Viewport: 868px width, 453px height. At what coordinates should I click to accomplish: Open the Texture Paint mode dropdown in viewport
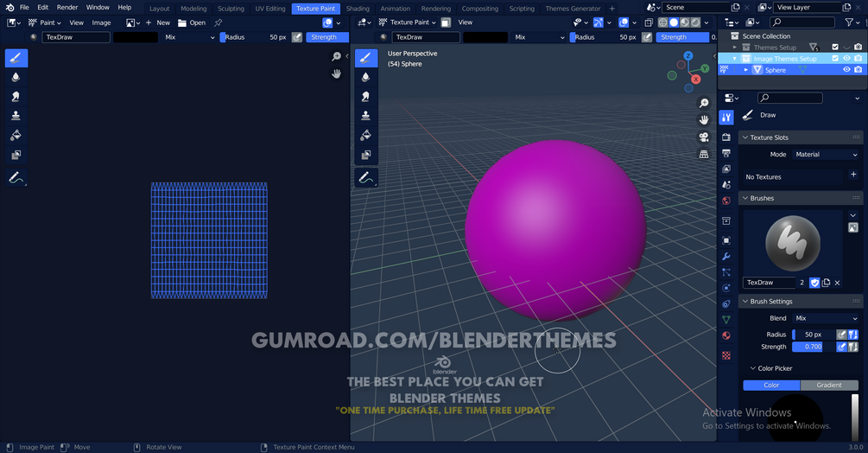pos(408,22)
